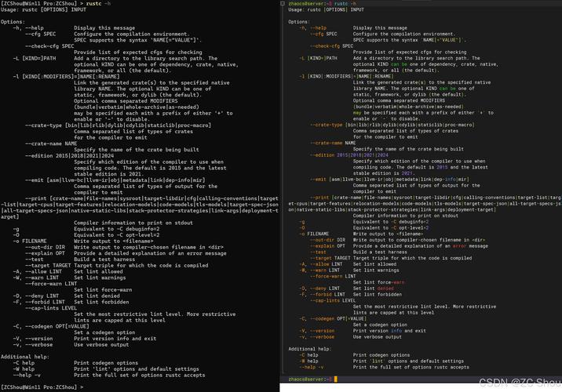Click '--crate-type' option line in left terminal
Screen dimensions: 562x392
point(119,125)
